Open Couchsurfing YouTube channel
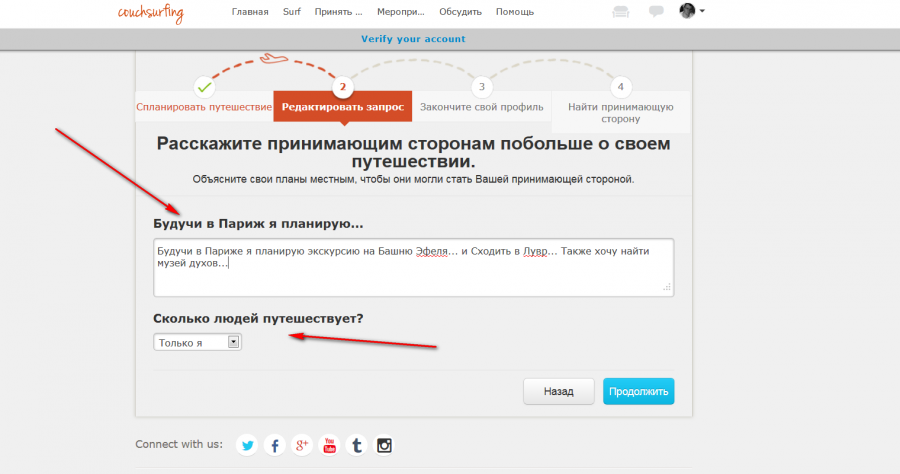 [329, 445]
